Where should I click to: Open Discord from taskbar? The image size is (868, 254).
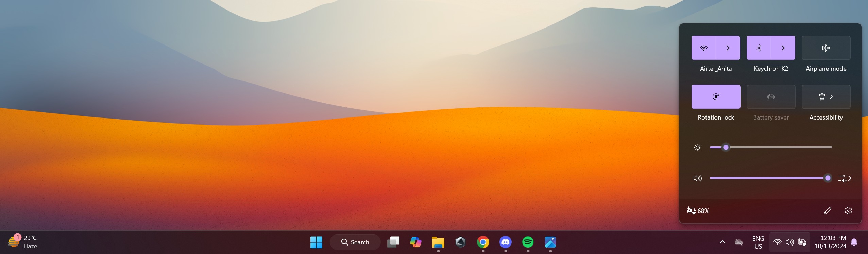[506, 242]
